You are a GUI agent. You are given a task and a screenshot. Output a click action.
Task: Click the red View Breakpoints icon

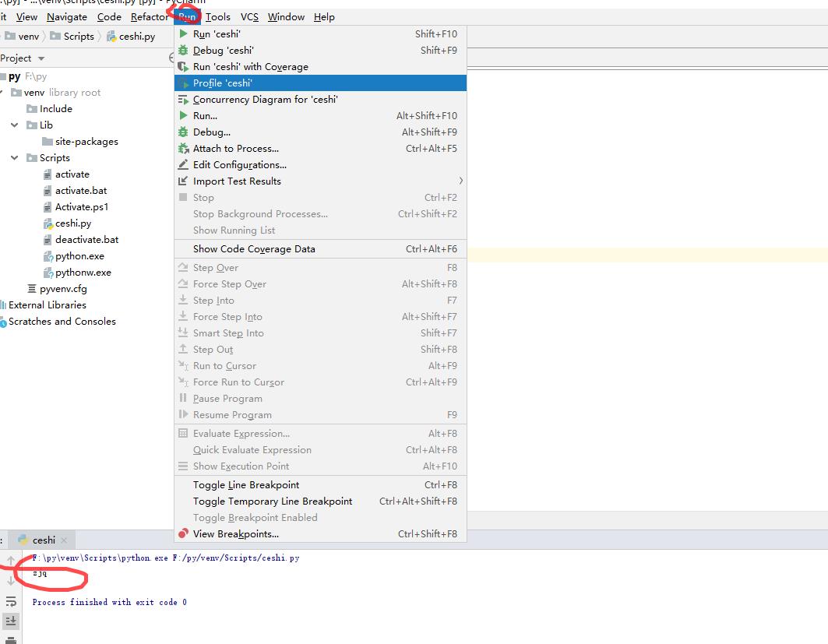click(x=183, y=533)
